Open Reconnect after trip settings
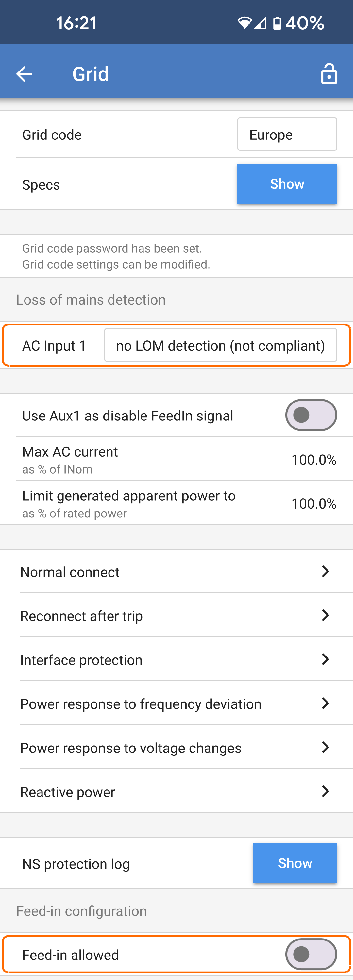This screenshot has height=980, width=353. (176, 616)
